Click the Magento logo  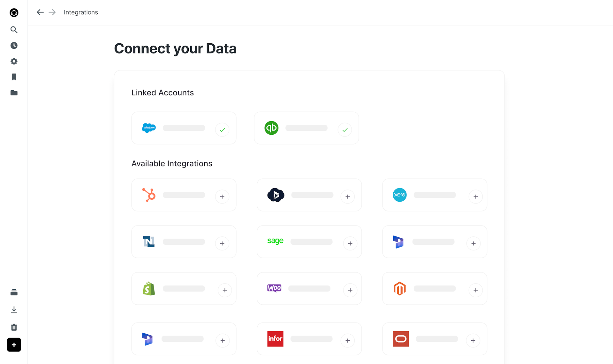coord(400,288)
